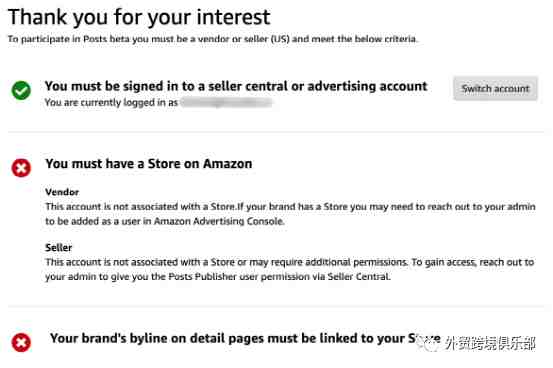Screen dimensions: 553x368
Task: Click the You must have a Store on Amazon heading
Action: (148, 164)
